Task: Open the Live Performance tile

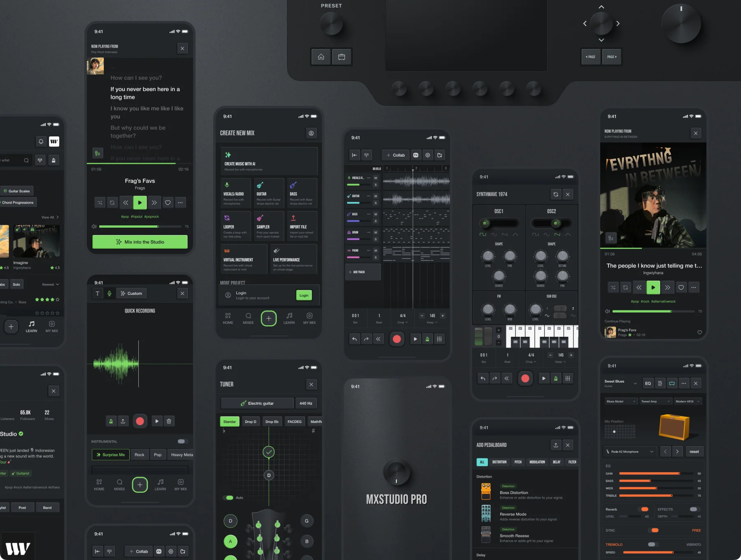Action: pyautogui.click(x=294, y=259)
